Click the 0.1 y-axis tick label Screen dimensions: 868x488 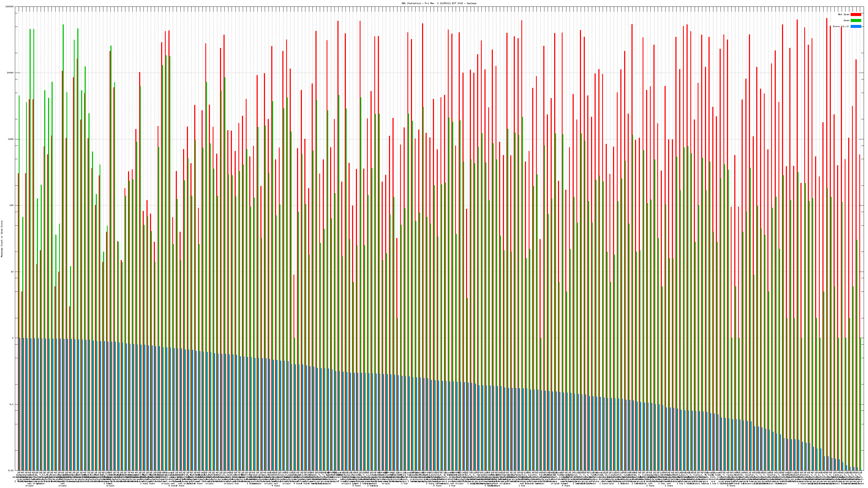[x=12, y=404]
